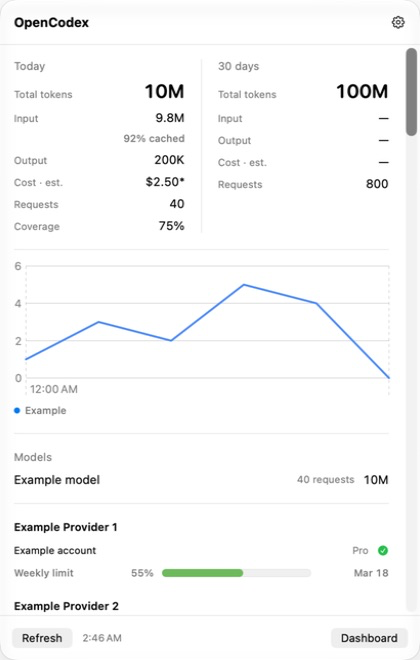This screenshot has height=660, width=420.
Task: Click the 12:00 AM chart axis label
Action: pyautogui.click(x=53, y=389)
